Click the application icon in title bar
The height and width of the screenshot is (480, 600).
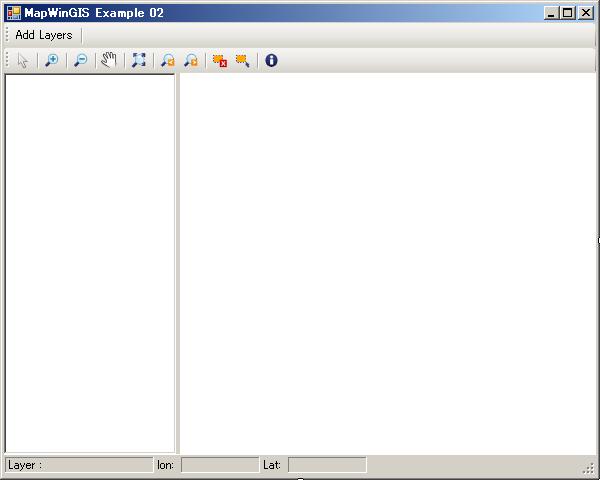(x=13, y=13)
